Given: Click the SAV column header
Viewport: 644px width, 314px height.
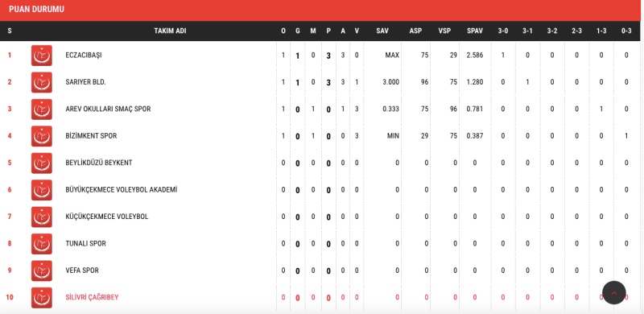Looking at the screenshot, I should (x=382, y=31).
